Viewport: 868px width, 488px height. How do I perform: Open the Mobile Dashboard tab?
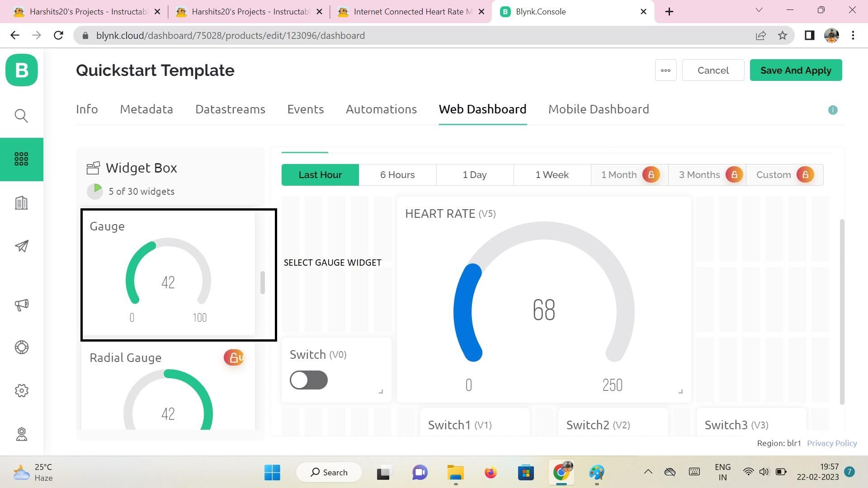pos(599,109)
